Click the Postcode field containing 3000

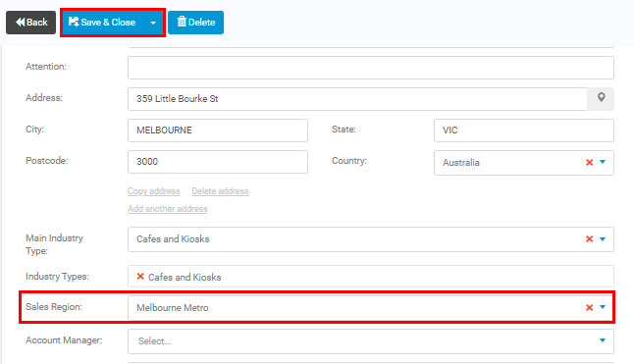click(218, 162)
